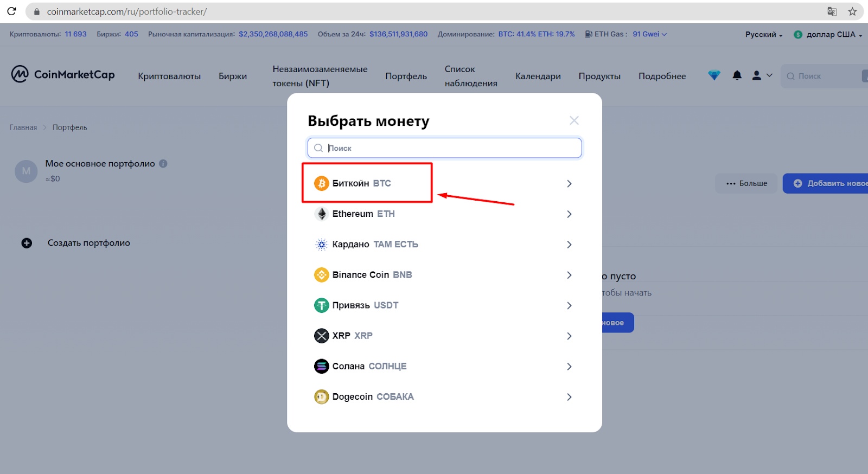Viewport: 868px width, 474px height.
Task: Focus the coin search field in dialog
Action: (444, 148)
